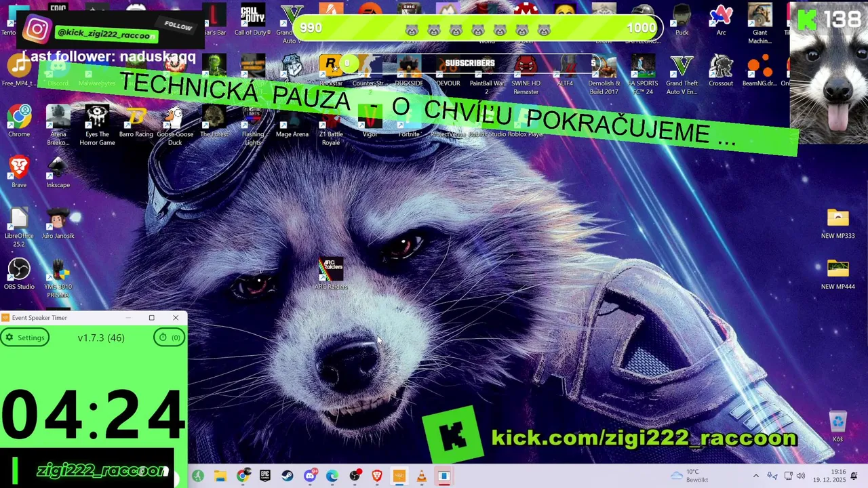Open the NEW MP333 folder
Image resolution: width=868 pixels, height=488 pixels.
(838, 222)
